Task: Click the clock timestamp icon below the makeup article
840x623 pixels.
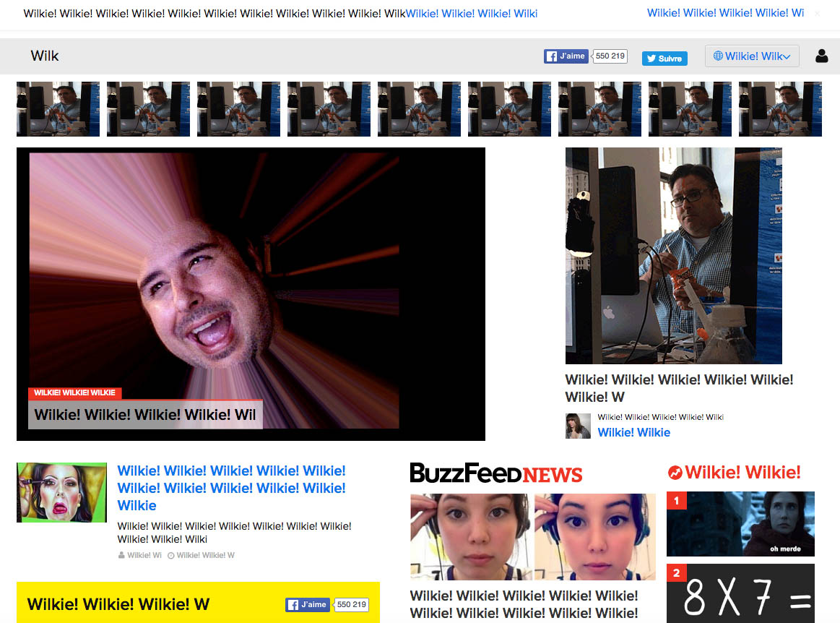Action: coord(171,556)
